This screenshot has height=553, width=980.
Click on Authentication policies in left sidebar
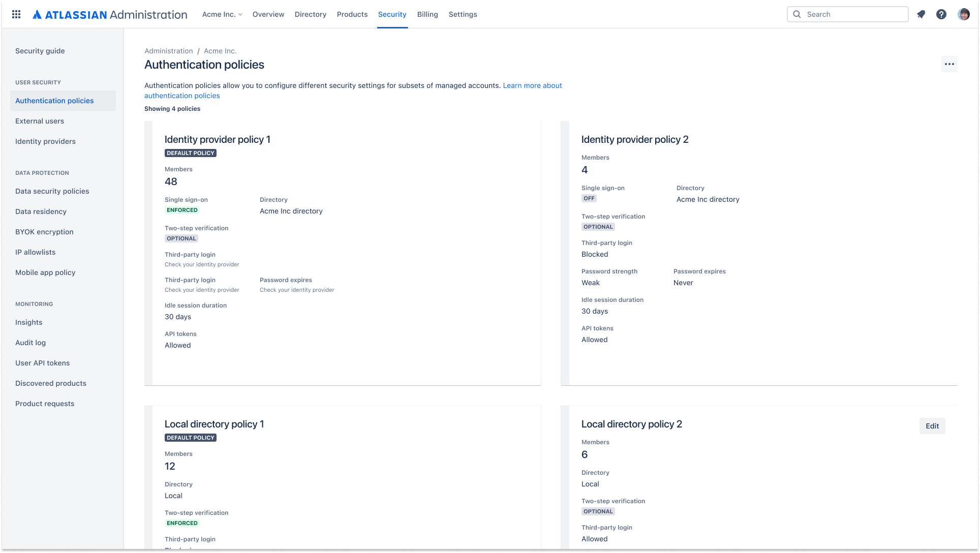click(x=54, y=100)
